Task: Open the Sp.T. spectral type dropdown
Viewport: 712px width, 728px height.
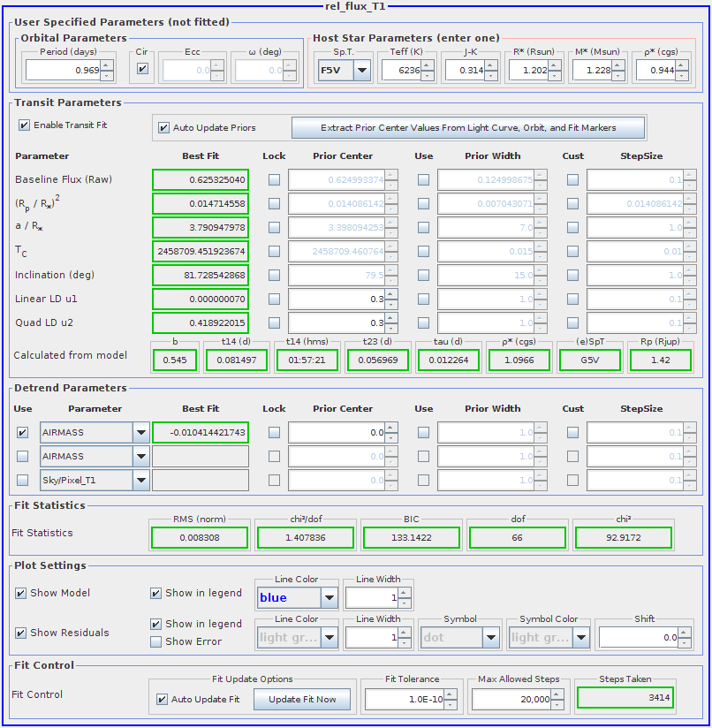Action: (x=362, y=71)
